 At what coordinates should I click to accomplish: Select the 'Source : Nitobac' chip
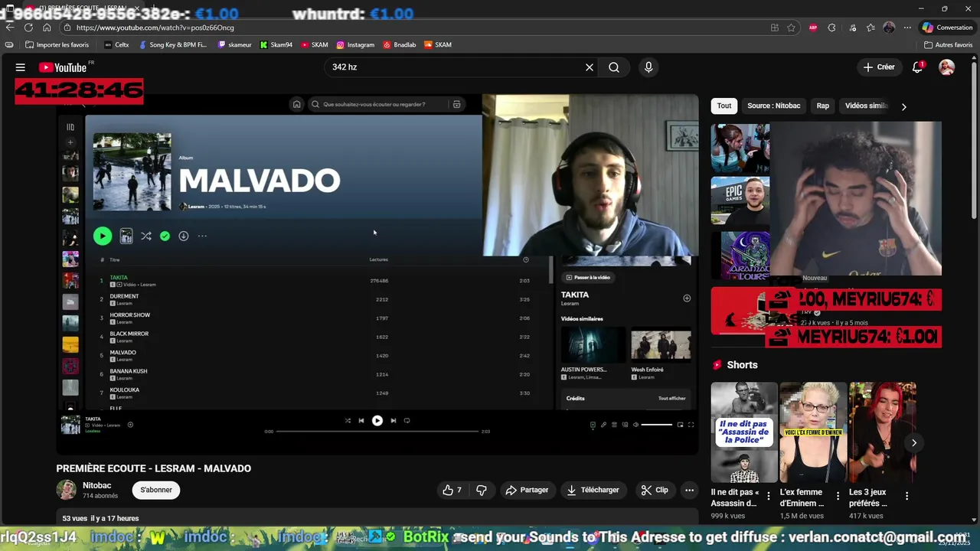[x=774, y=106]
